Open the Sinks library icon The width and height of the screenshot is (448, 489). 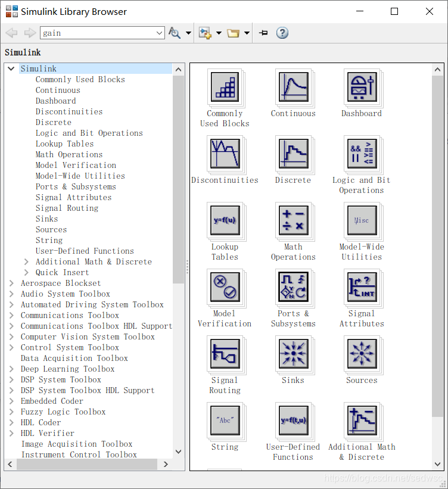294,355
